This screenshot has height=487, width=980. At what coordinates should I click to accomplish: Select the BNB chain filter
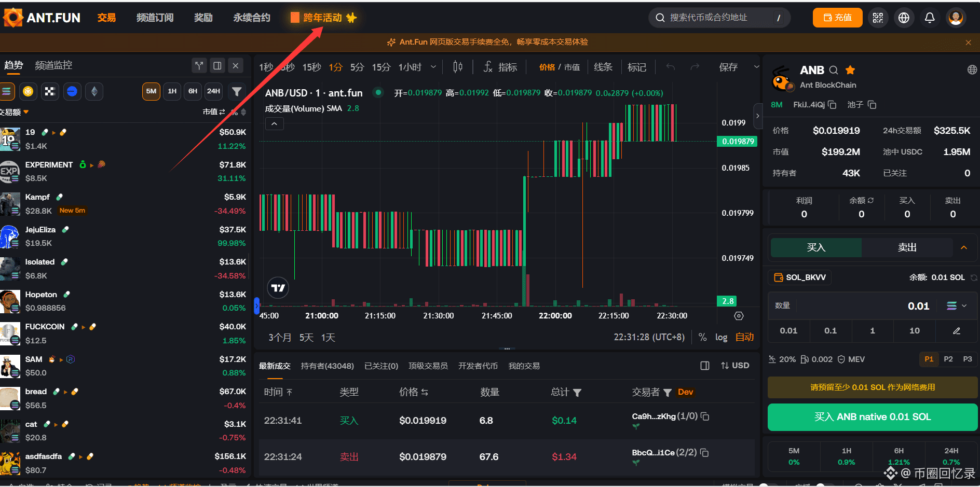(x=28, y=91)
